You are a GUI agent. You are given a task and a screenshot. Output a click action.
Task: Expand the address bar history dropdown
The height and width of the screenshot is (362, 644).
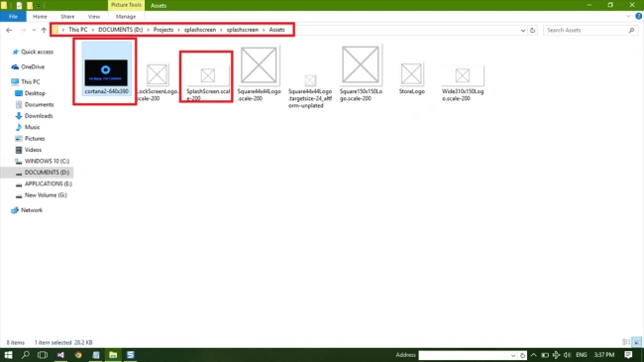(523, 30)
